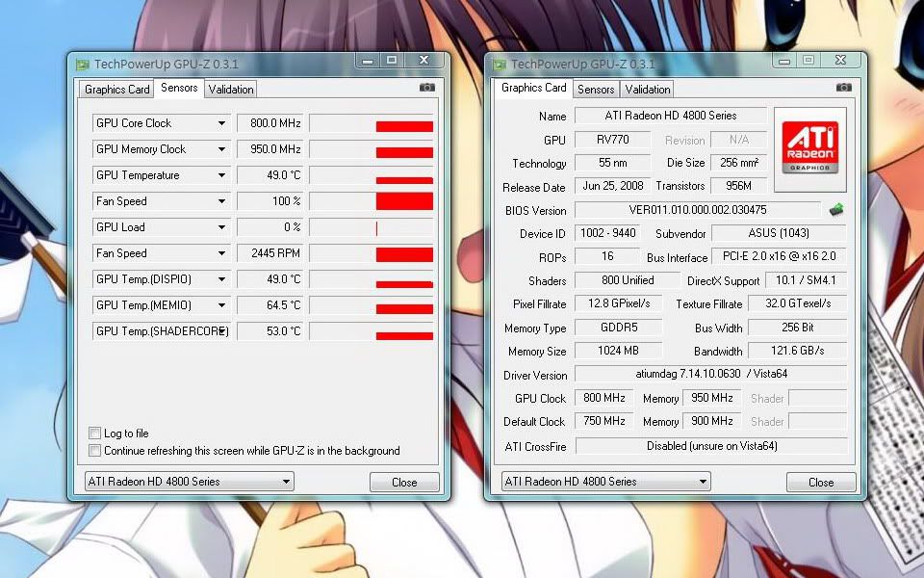This screenshot has height=578, width=924.
Task: Click the camera screenshot icon in Sensors window
Action: 427,88
